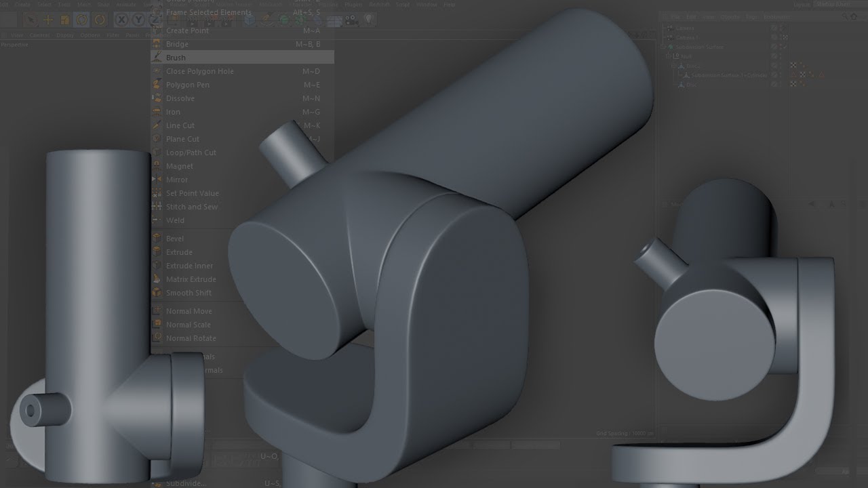Select Camera.1 in Object Manager

point(686,37)
